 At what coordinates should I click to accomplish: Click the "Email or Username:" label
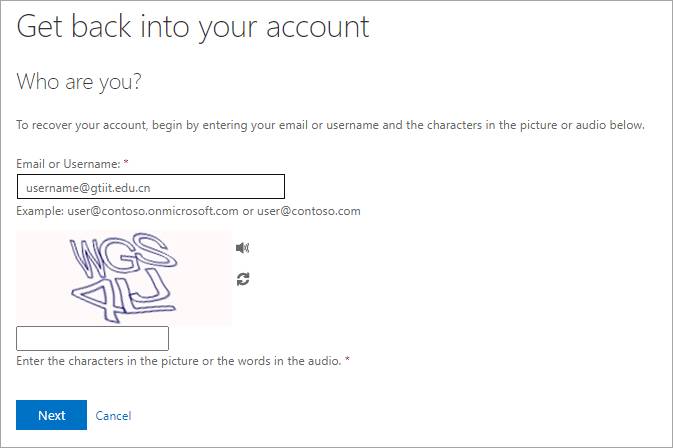click(68, 164)
